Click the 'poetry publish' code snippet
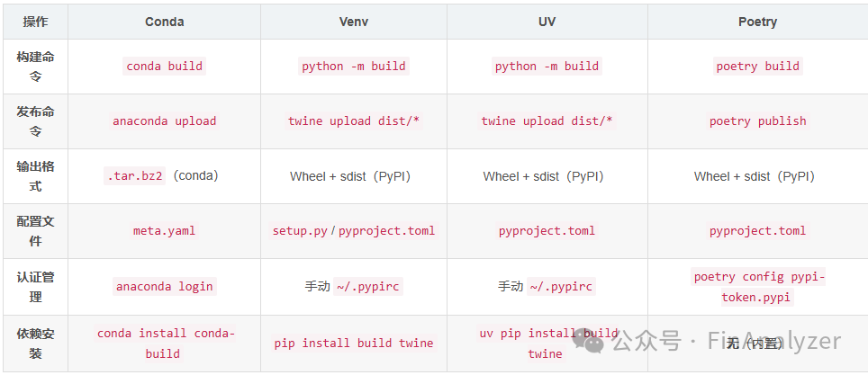This screenshot has height=375, width=868. tap(757, 121)
